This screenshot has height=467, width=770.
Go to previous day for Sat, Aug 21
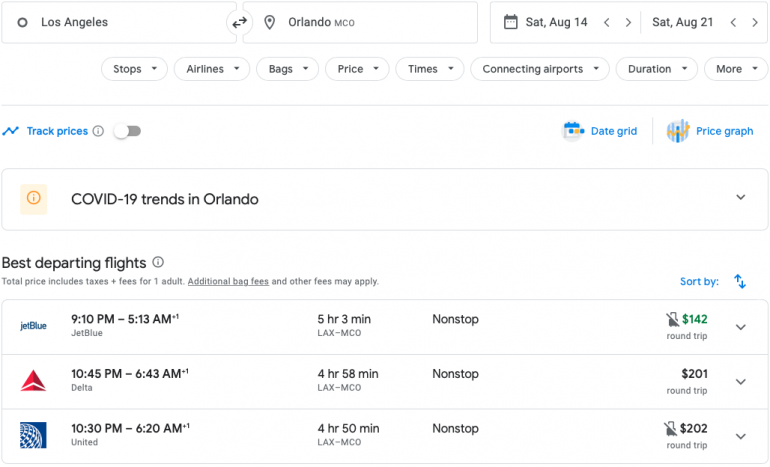tap(733, 22)
